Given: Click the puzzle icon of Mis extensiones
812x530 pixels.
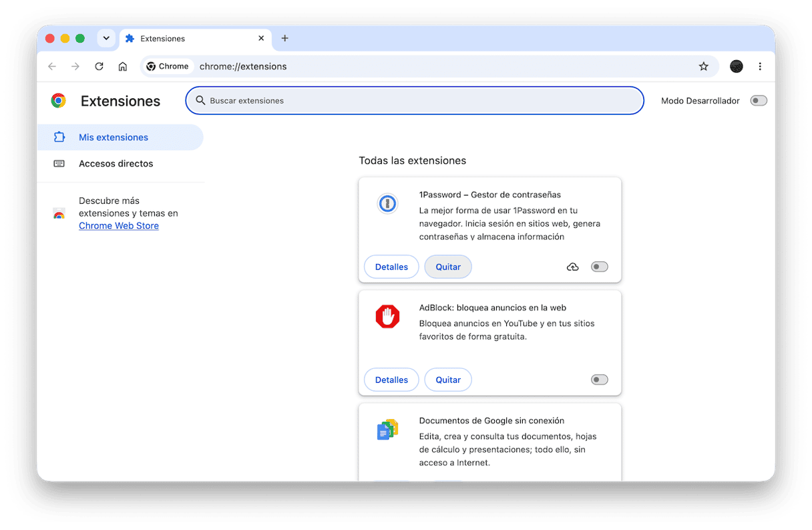Looking at the screenshot, I should click(59, 137).
